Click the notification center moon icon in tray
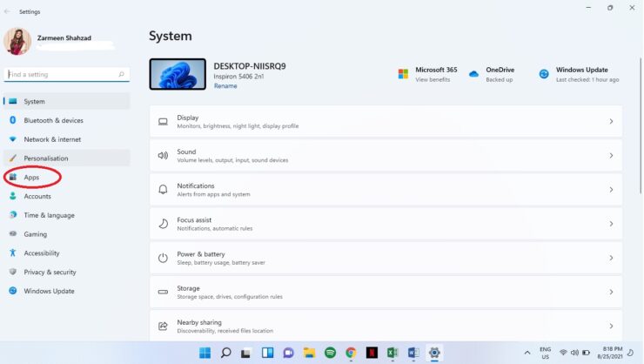 click(x=630, y=353)
